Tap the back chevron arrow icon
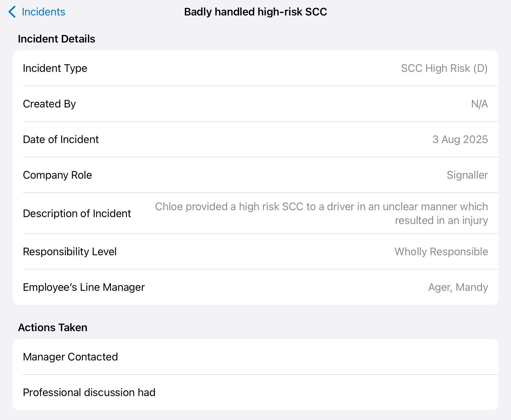The image size is (511, 420). 12,12
